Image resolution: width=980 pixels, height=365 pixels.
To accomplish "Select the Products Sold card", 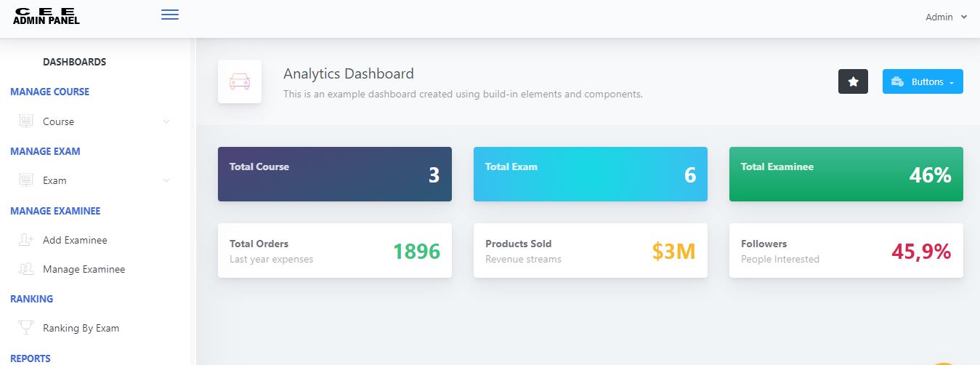I will [x=591, y=250].
